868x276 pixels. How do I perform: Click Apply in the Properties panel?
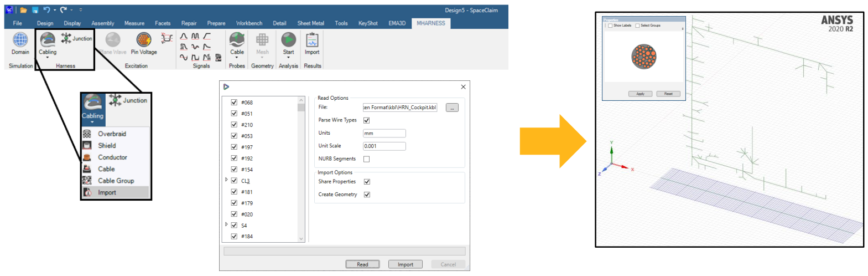[641, 94]
